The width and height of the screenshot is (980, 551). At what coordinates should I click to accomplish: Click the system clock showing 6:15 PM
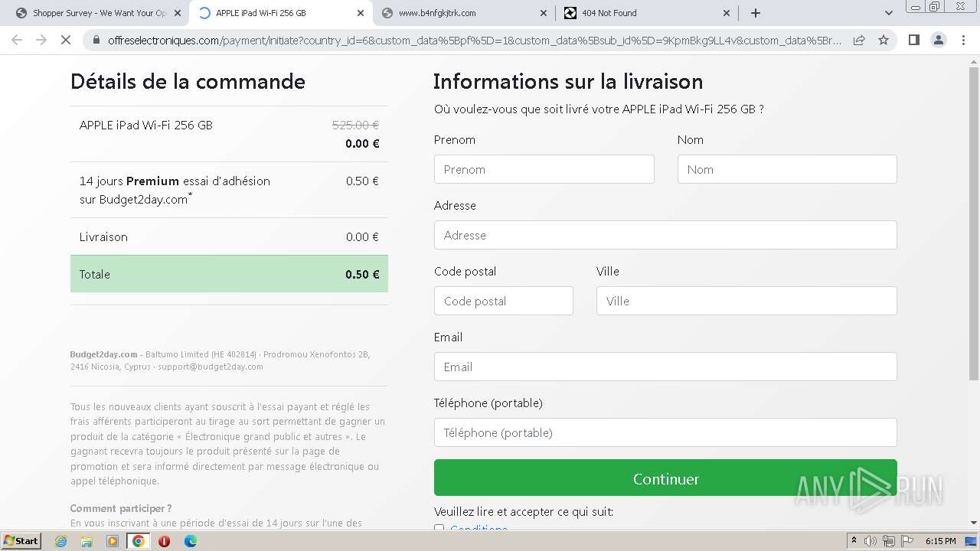[940, 541]
